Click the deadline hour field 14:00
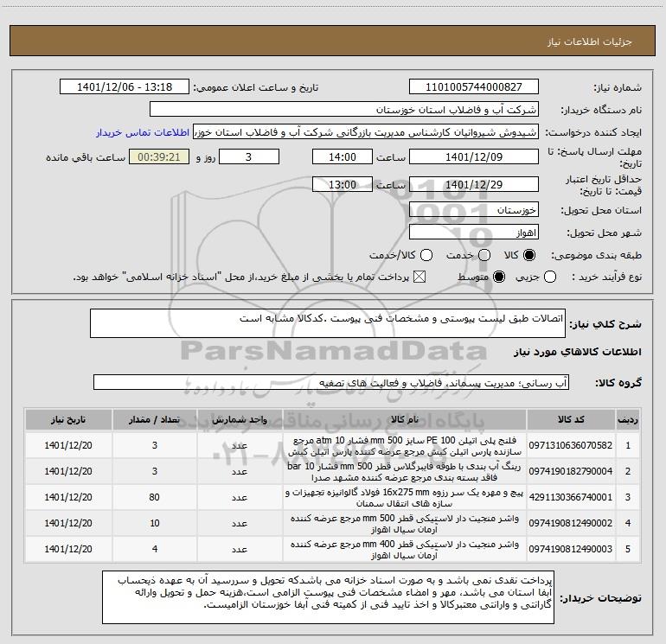The image size is (666, 644). point(343,156)
